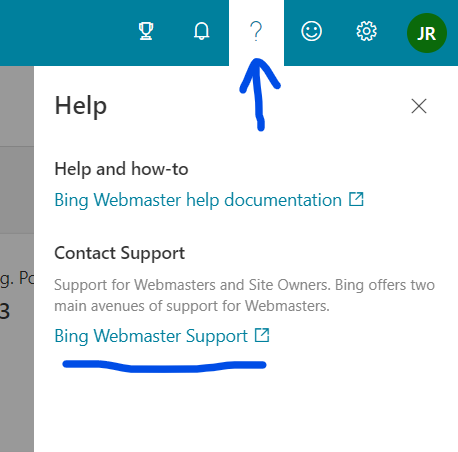Click external-link icon beside help documentation
Image resolution: width=458 pixels, height=452 pixels.
356,199
